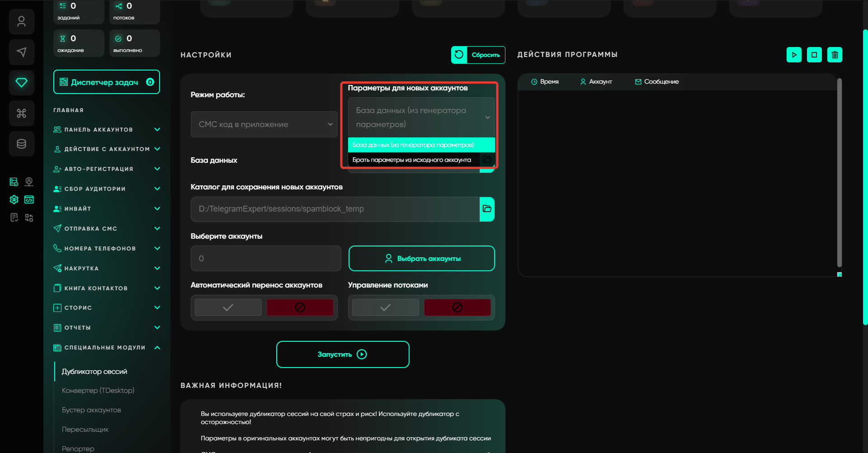Click the trash icon to clear actions log
The width and height of the screenshot is (868, 453).
[835, 55]
